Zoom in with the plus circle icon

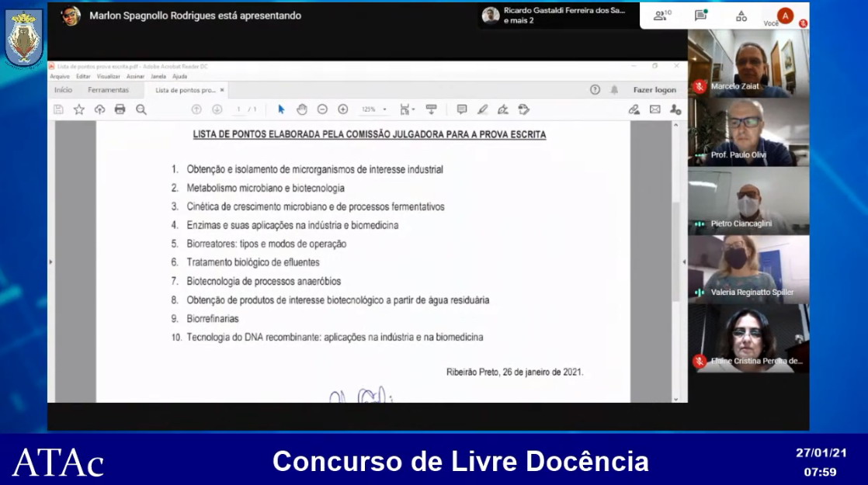343,109
